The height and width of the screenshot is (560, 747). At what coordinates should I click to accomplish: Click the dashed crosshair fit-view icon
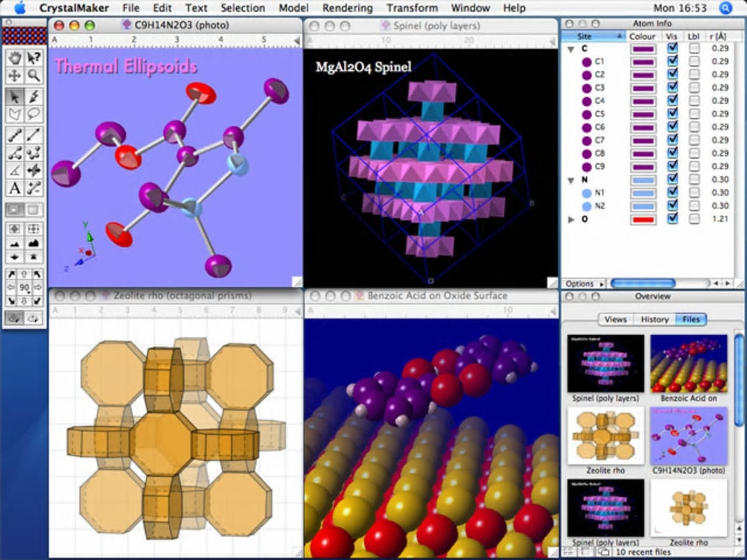coord(34,229)
